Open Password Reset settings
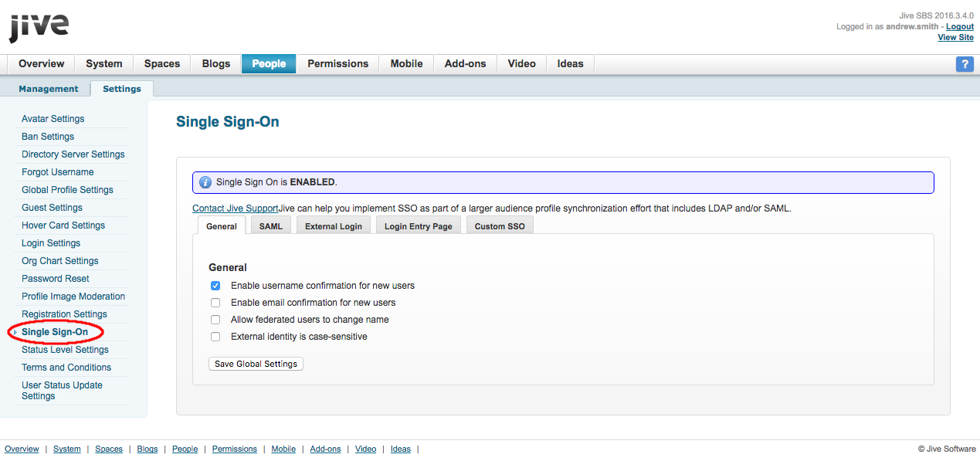The image size is (980, 461). (56, 279)
